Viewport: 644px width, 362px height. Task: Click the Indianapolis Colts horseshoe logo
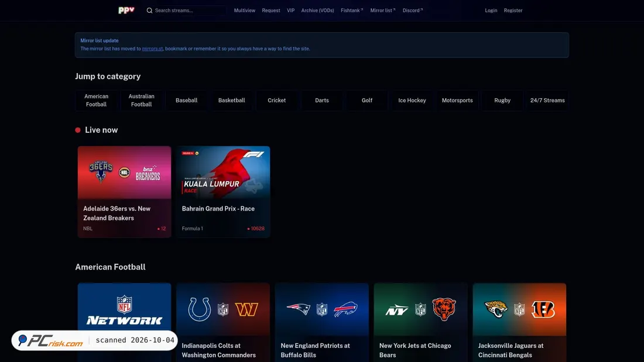199,309
